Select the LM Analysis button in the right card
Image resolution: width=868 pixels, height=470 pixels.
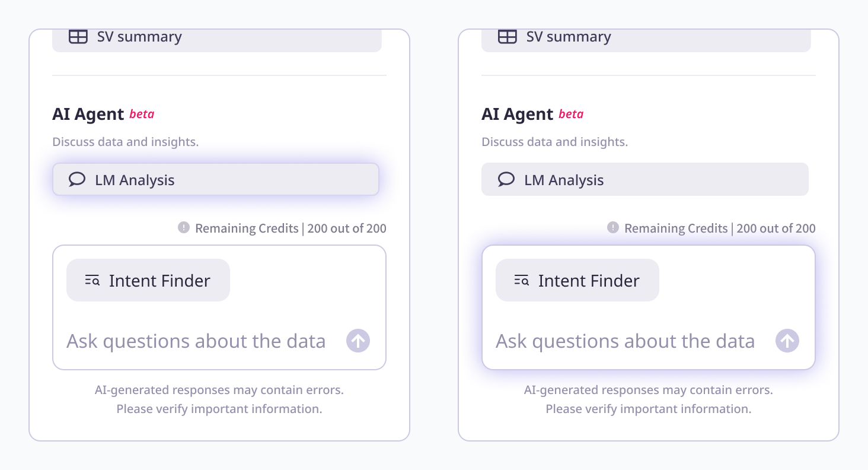[x=645, y=179]
